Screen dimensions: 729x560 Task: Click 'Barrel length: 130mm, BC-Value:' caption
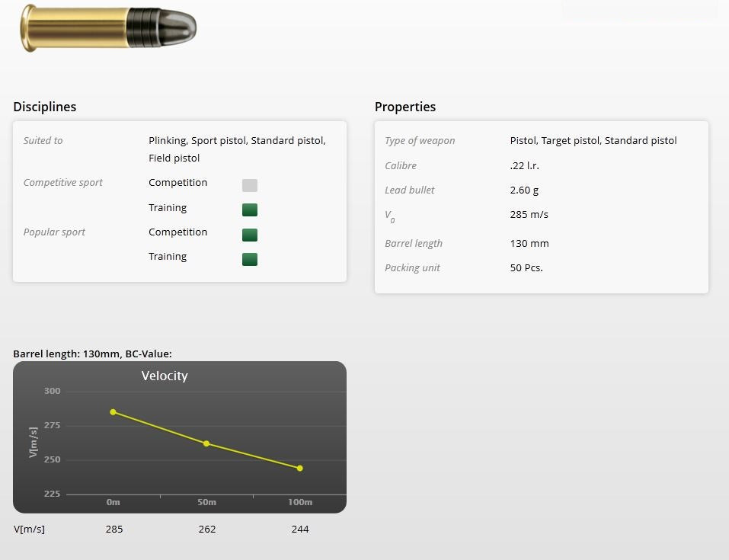[x=92, y=354]
